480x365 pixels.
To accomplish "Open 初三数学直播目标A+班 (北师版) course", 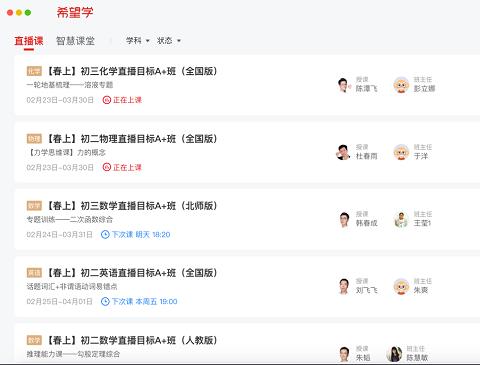I will coord(132,206).
